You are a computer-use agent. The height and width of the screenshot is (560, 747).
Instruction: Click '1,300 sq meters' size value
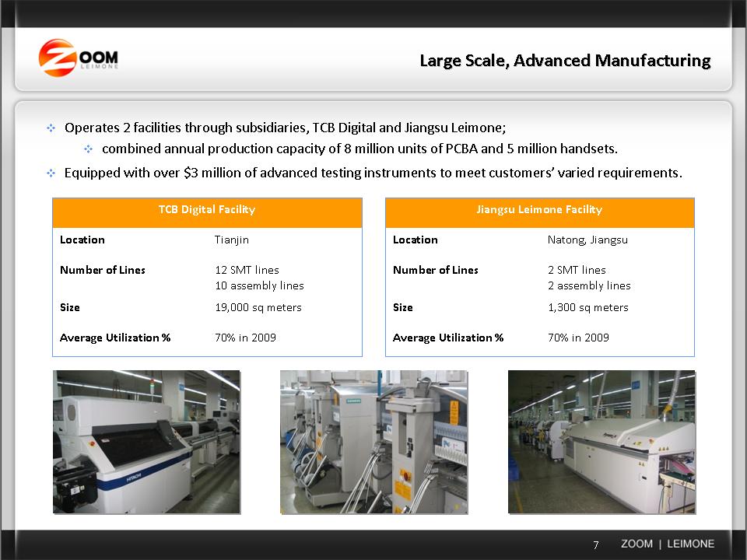587,307
